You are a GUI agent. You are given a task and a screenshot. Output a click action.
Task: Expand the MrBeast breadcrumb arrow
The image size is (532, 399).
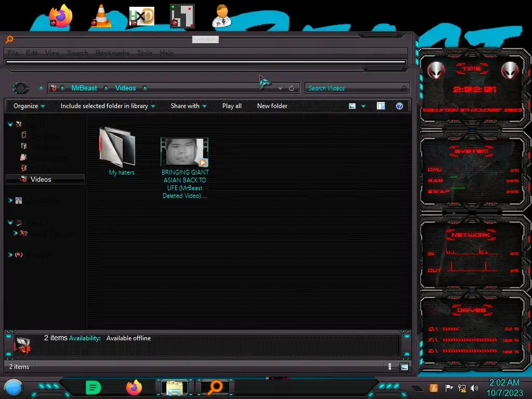click(106, 88)
